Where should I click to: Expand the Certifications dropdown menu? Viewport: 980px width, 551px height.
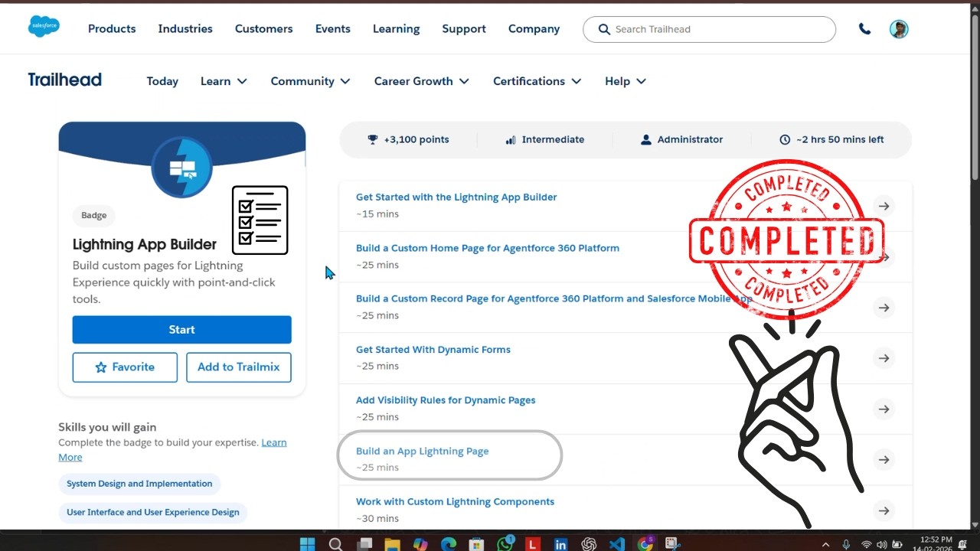(x=537, y=81)
